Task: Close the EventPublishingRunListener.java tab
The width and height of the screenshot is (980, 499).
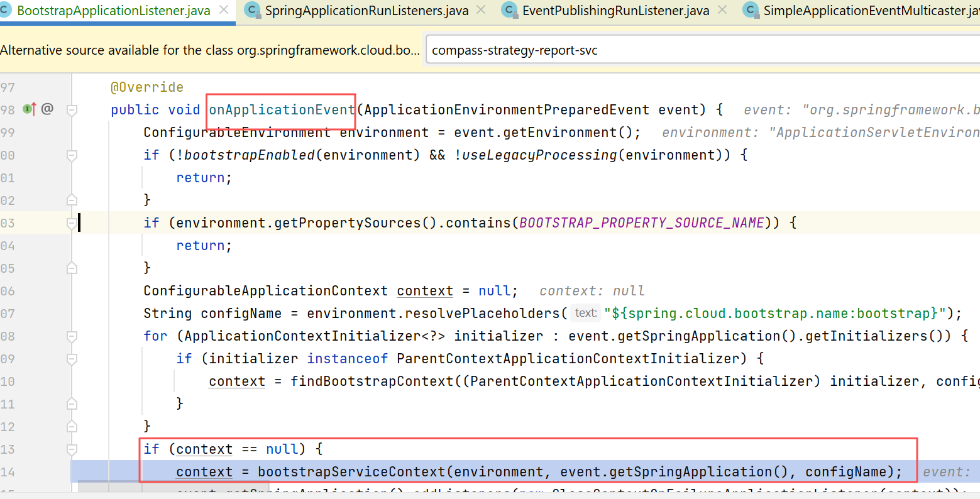Action: [x=722, y=10]
